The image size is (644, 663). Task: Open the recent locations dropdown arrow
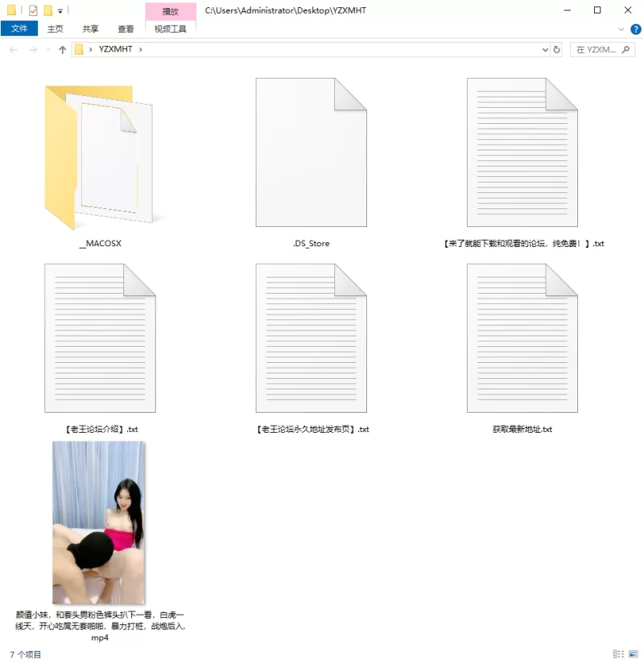point(48,50)
